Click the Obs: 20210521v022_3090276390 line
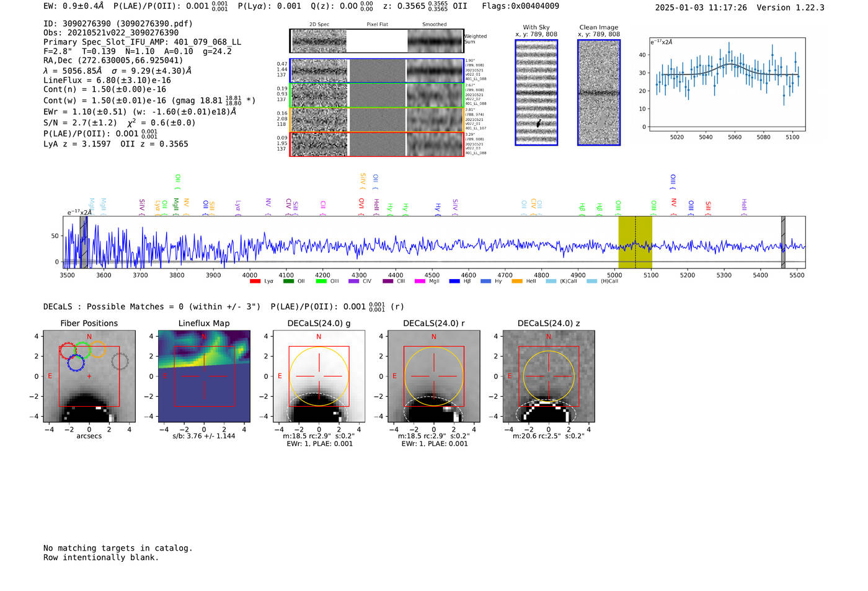Image resolution: width=868 pixels, height=591 pixels. (x=111, y=33)
